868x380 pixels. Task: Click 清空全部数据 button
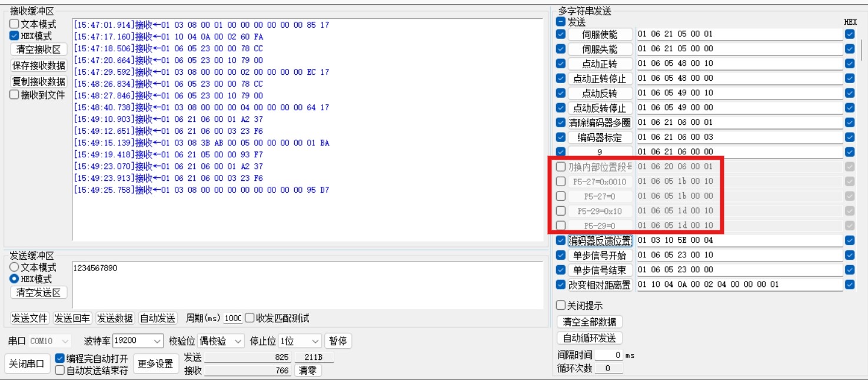coord(590,322)
